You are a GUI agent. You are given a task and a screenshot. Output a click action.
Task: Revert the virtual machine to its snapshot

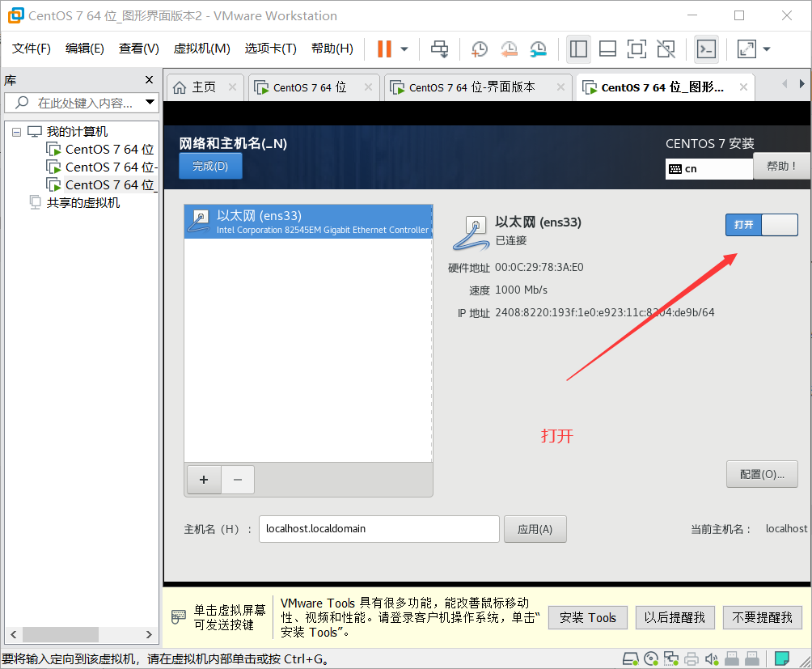point(509,49)
